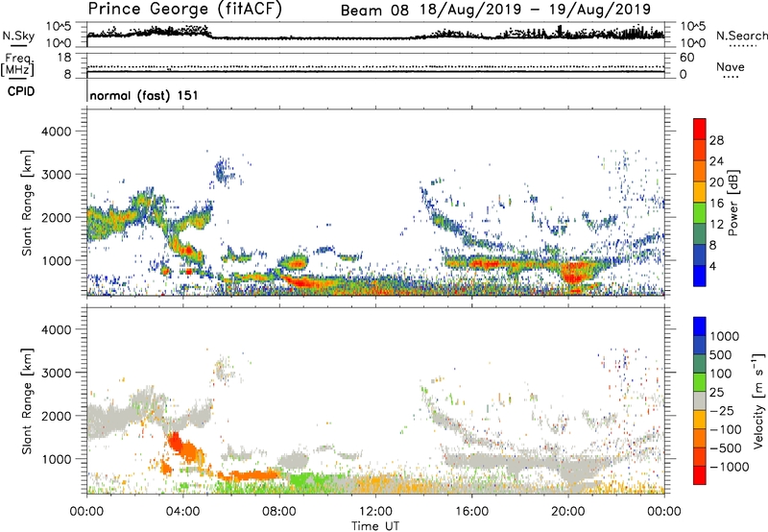Click the "20" value on power colorbar
The height and width of the screenshot is (532, 768).
click(716, 182)
